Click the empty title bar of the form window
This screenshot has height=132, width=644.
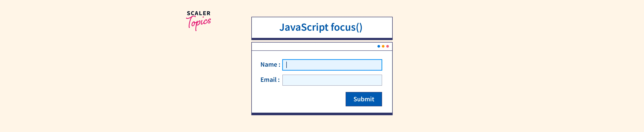(312, 47)
